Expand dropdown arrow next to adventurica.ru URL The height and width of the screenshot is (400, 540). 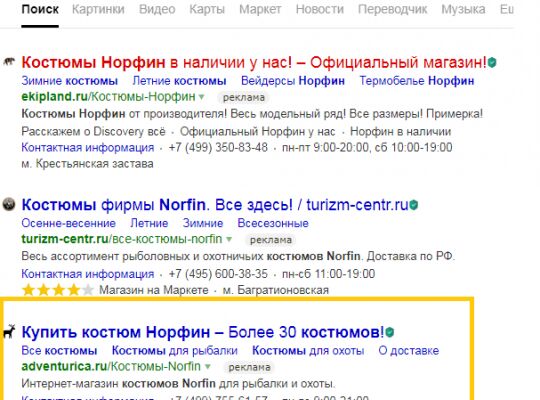208,367
